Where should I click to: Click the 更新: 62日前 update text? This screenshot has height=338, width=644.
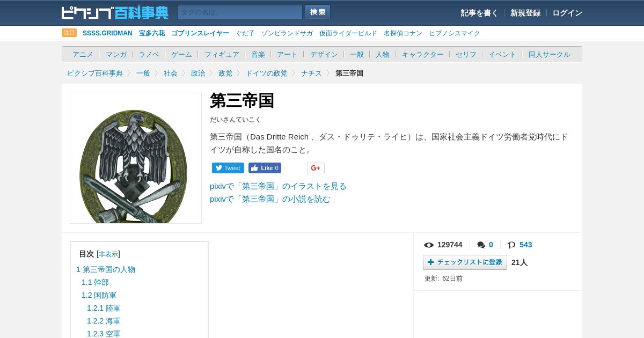tap(443, 278)
